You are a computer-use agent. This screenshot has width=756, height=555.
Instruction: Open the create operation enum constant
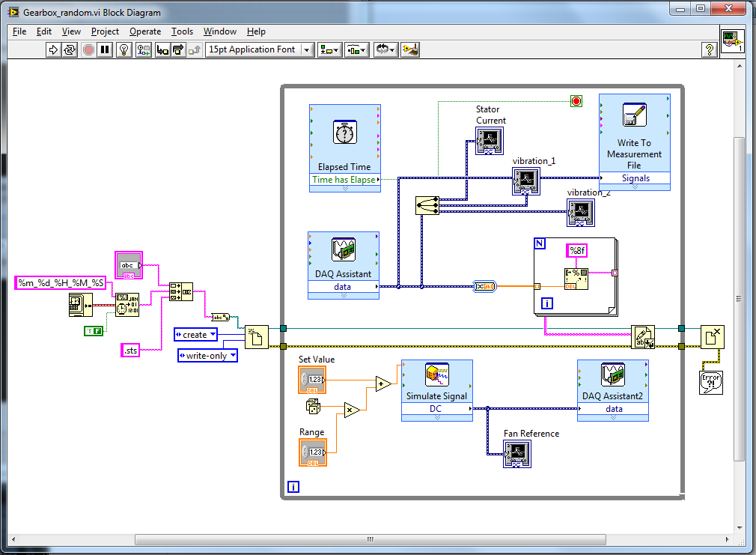tap(196, 335)
